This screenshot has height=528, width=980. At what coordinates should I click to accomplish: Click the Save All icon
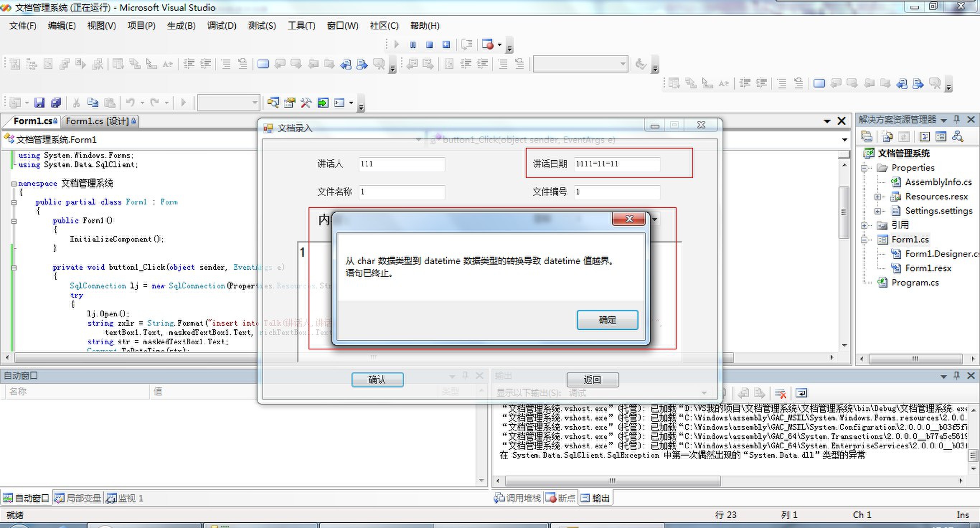[x=56, y=103]
